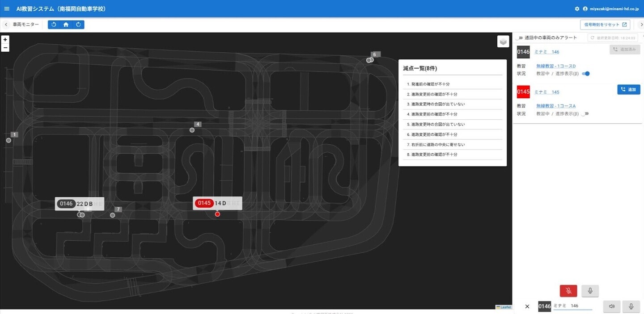Zoom in on the course map

click(5, 40)
